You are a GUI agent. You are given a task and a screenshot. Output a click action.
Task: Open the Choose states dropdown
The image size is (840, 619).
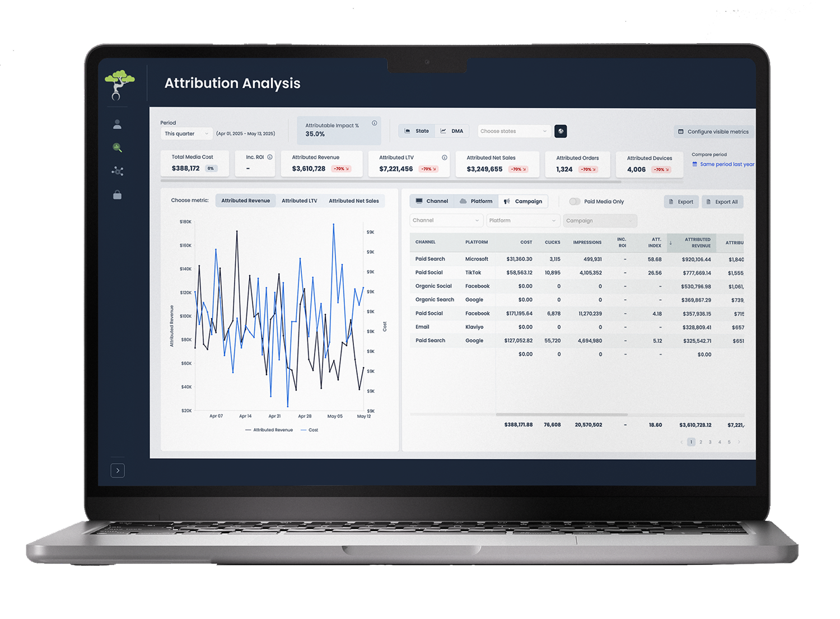pyautogui.click(x=514, y=131)
